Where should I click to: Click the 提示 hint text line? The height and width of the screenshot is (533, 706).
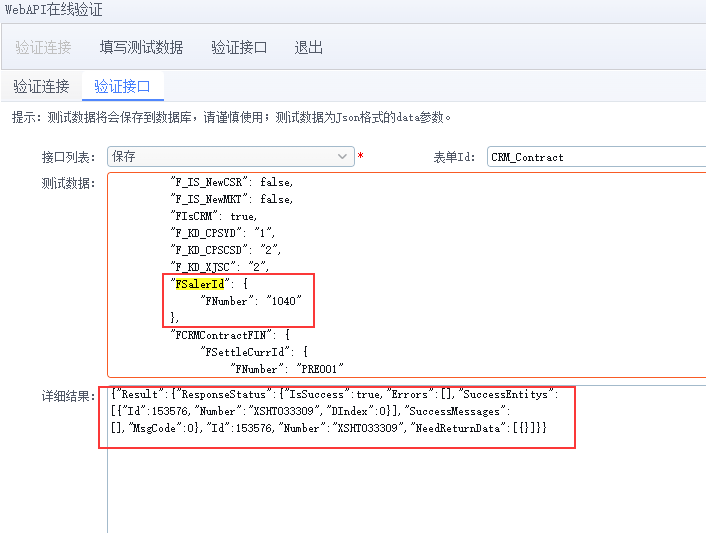(x=231, y=117)
